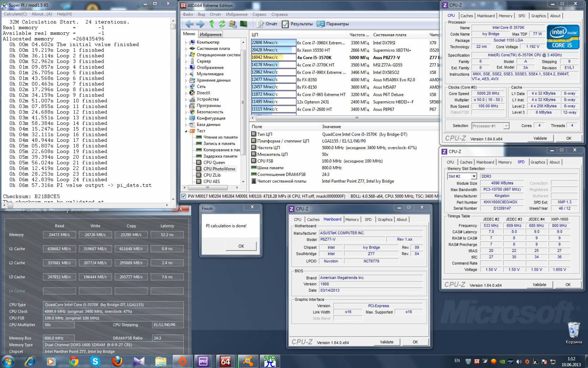The height and width of the screenshot is (368, 588).
Task: Expand the DirectX tree node
Action: [186, 93]
